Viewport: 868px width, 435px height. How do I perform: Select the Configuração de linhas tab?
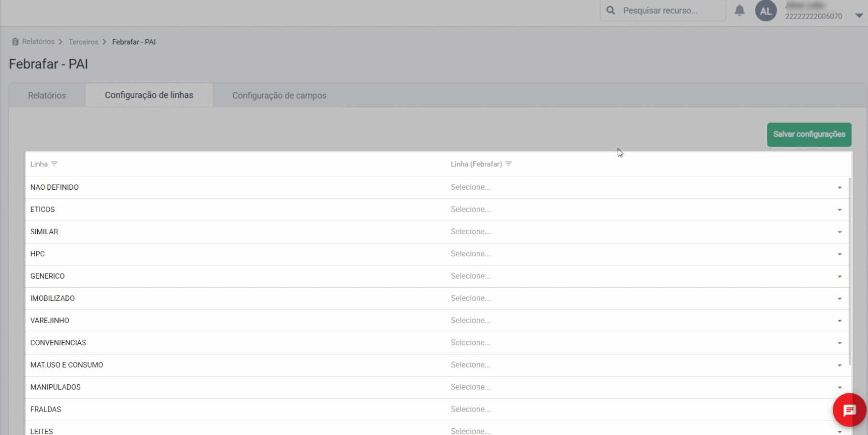tap(149, 95)
